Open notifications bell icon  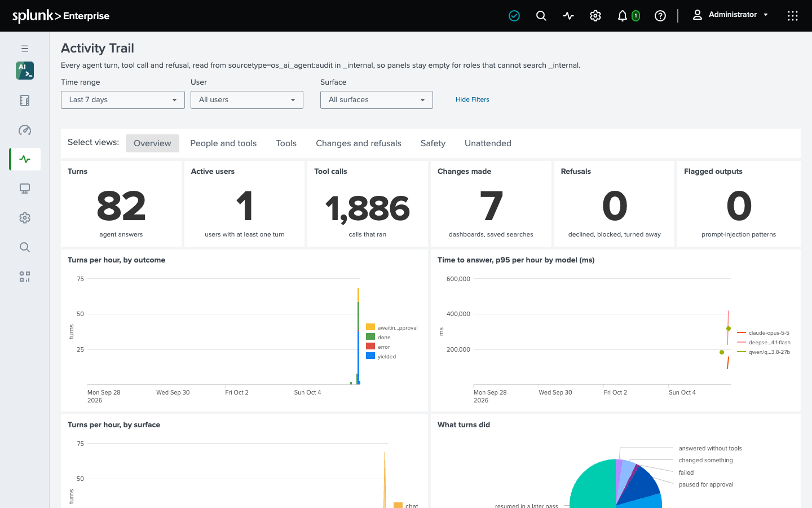623,16
